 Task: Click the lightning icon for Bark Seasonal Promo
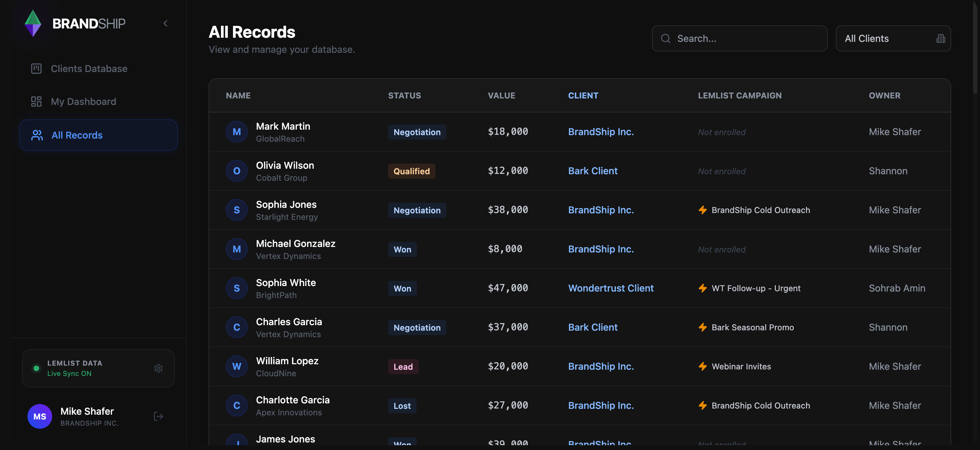click(703, 328)
